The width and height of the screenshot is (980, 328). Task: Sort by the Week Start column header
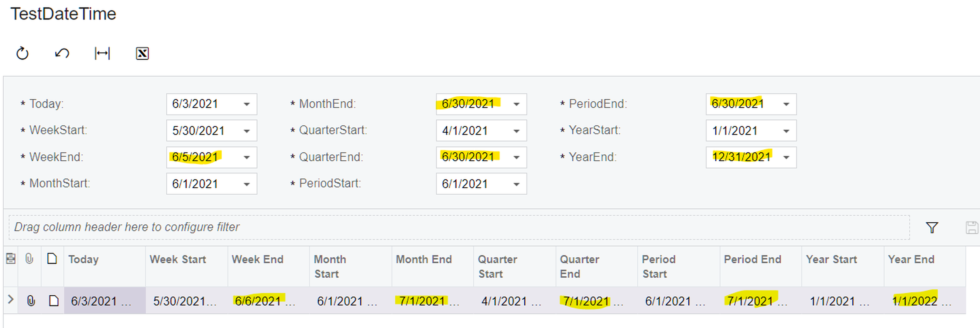(178, 259)
